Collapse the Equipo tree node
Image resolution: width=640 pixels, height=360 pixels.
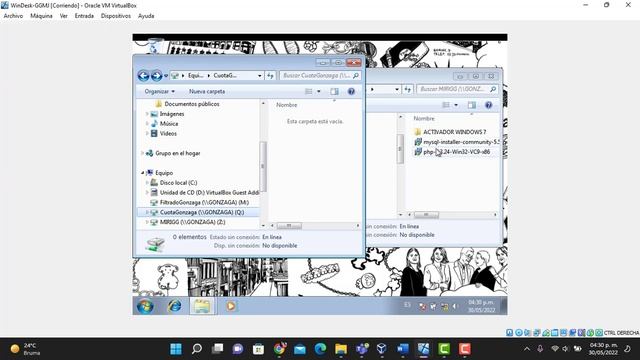[x=142, y=173]
